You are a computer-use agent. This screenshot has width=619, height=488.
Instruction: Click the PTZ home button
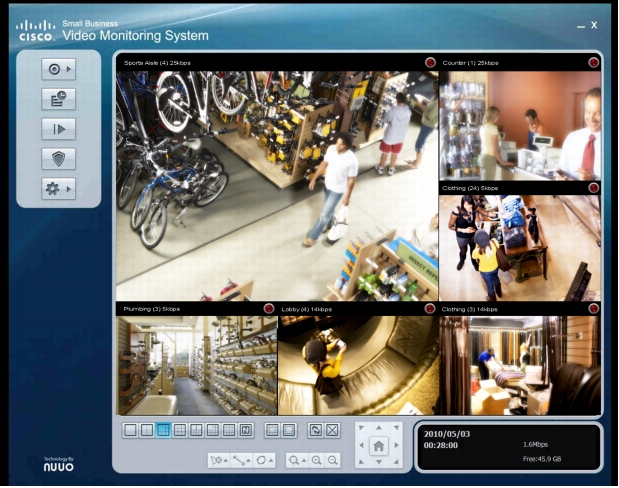coord(378,447)
